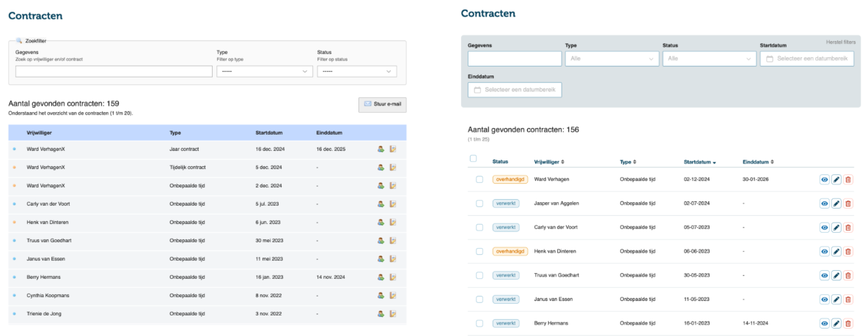Check the box in the 11-05-2023 row
Screen dimensions: 868x336
pyautogui.click(x=479, y=299)
